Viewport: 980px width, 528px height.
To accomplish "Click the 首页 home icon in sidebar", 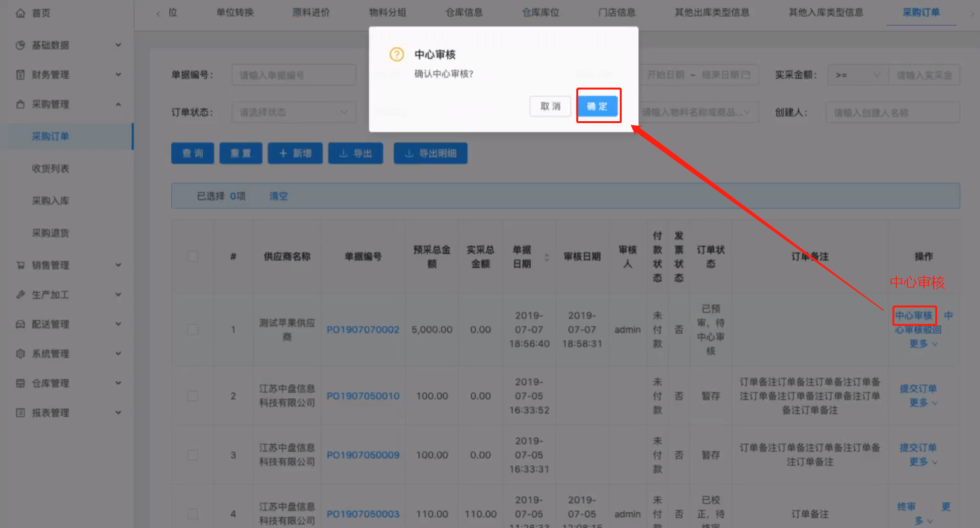I will tap(20, 13).
